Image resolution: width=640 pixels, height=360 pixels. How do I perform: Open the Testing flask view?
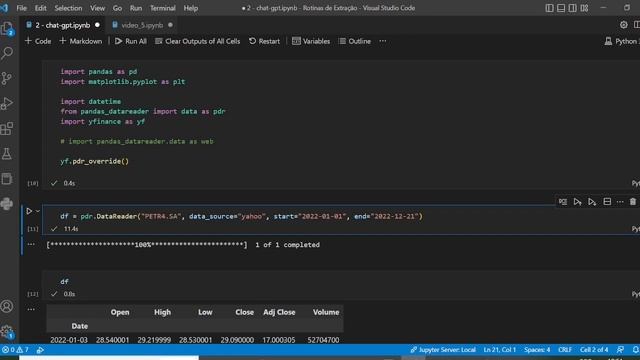7,154
